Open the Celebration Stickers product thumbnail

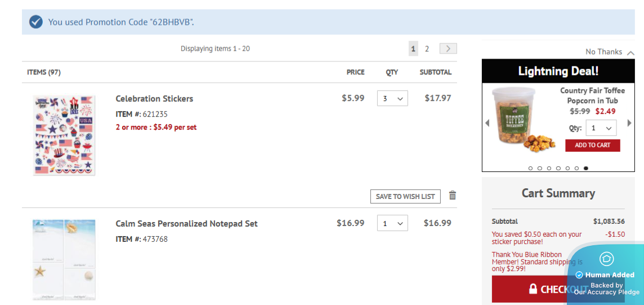64,135
